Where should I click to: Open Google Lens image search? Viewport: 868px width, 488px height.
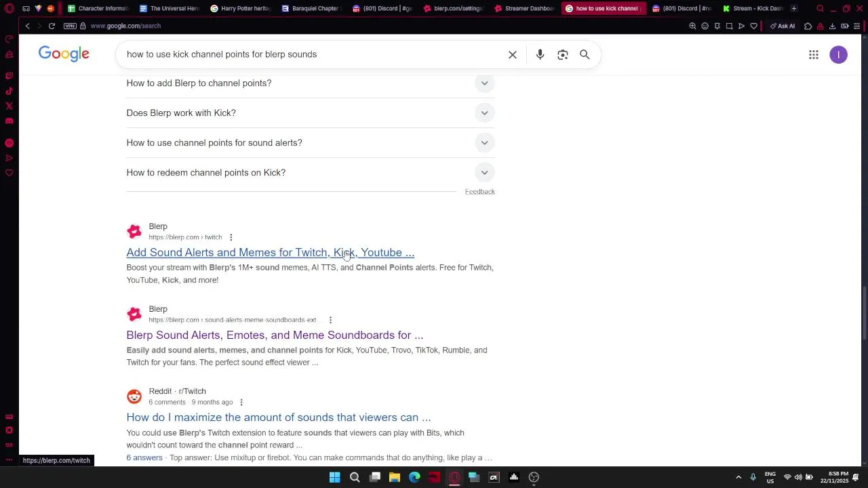click(562, 54)
